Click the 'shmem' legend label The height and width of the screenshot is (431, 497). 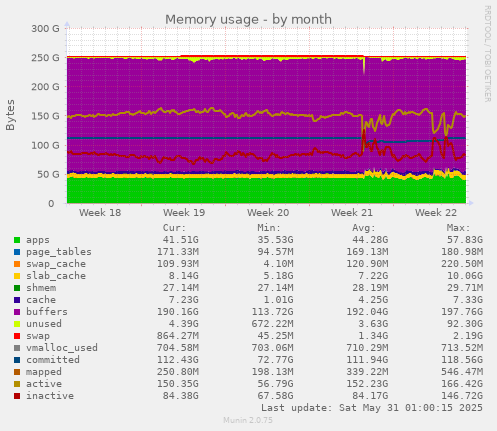point(41,288)
